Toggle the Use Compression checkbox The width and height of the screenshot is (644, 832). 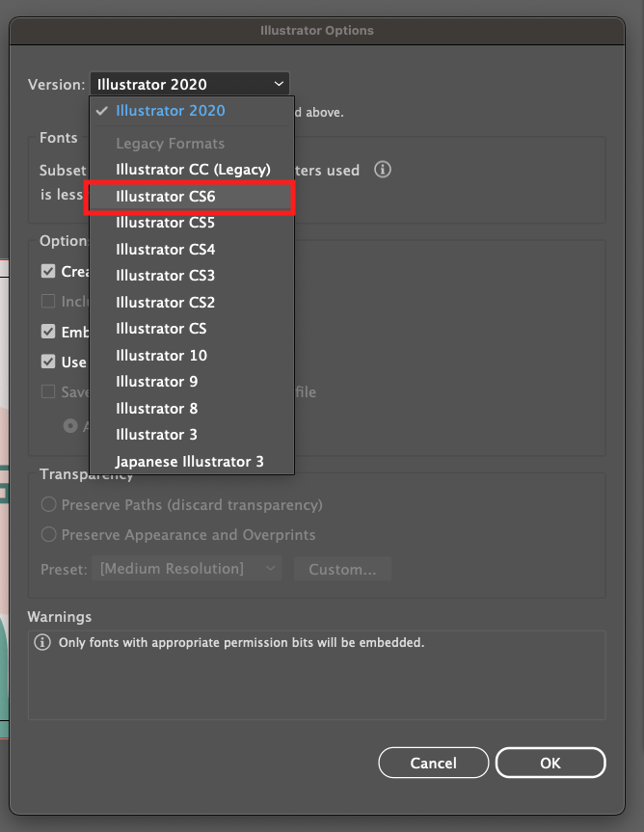pos(48,362)
